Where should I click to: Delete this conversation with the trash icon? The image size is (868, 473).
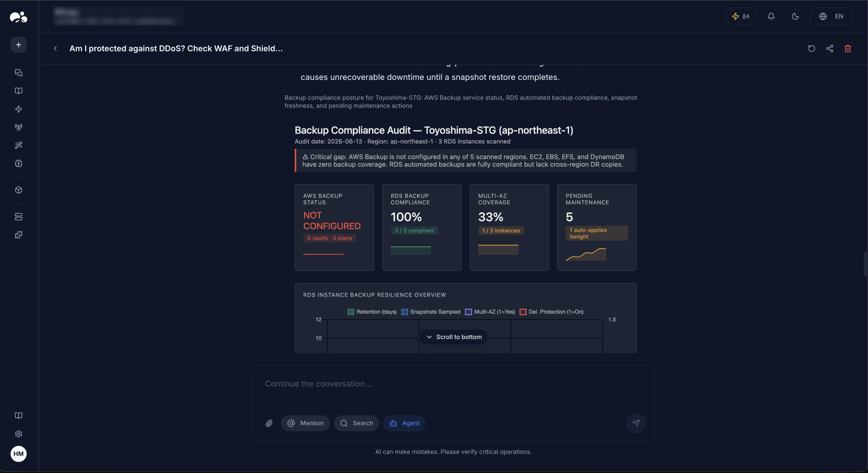coord(848,49)
